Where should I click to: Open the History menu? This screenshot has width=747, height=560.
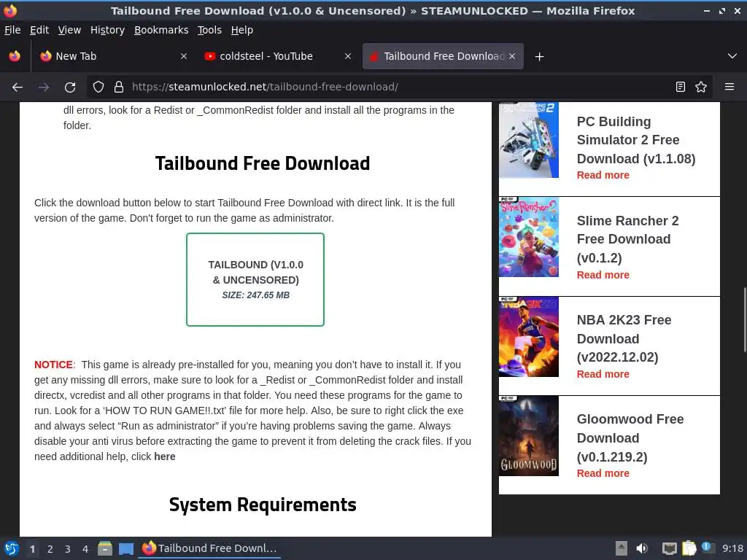point(108,30)
